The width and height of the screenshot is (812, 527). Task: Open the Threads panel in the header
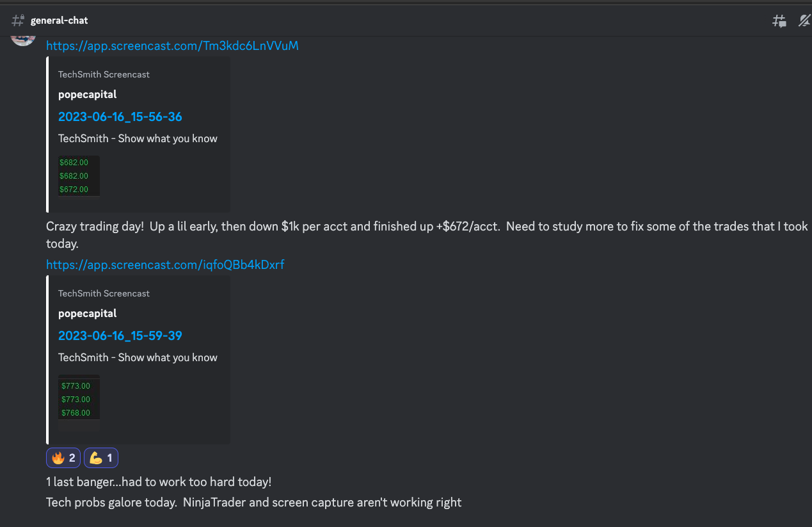click(x=779, y=20)
